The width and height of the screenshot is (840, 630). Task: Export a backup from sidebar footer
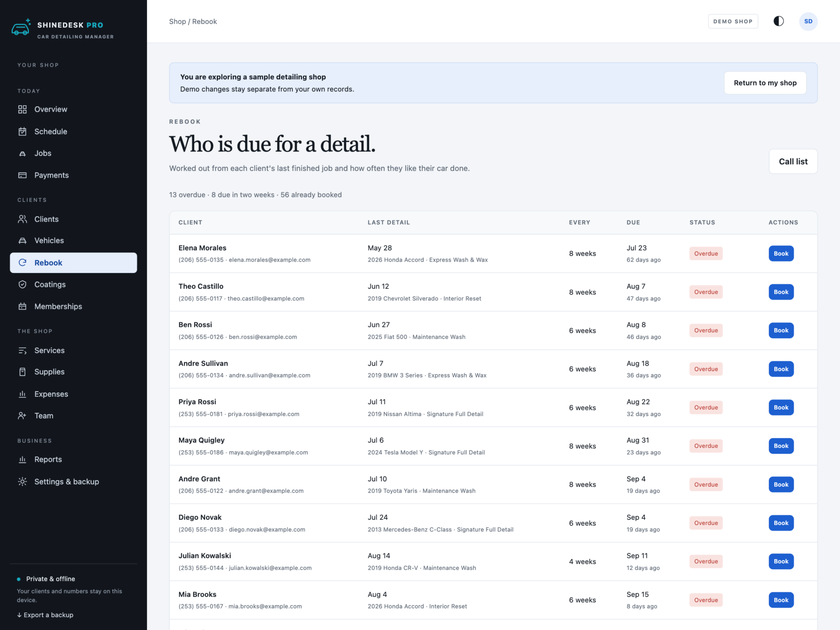tap(45, 615)
